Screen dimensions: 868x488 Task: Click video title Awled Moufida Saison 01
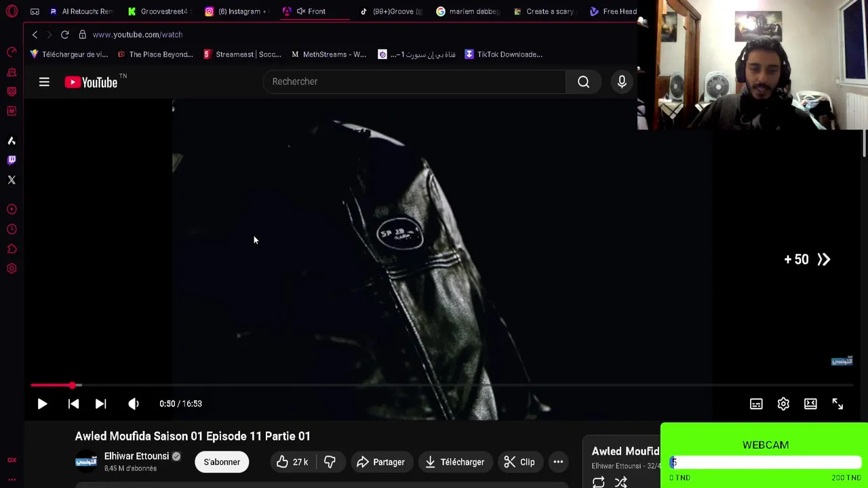(x=193, y=436)
